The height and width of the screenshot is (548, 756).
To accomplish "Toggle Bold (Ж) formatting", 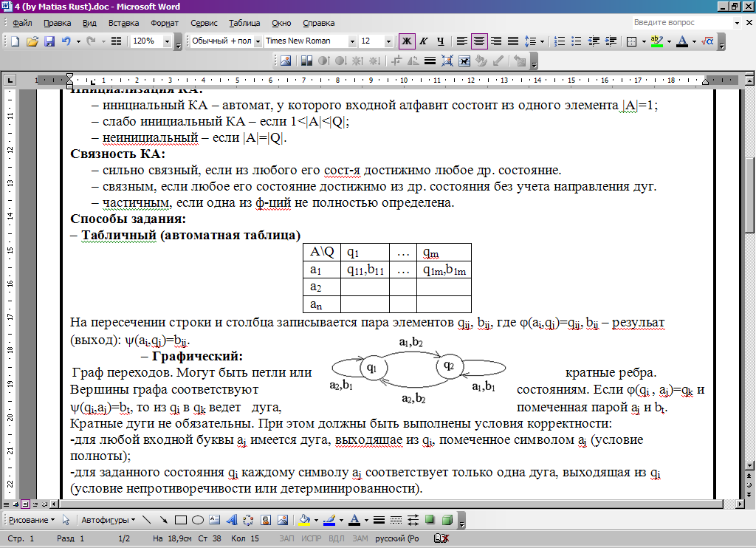I will [407, 41].
